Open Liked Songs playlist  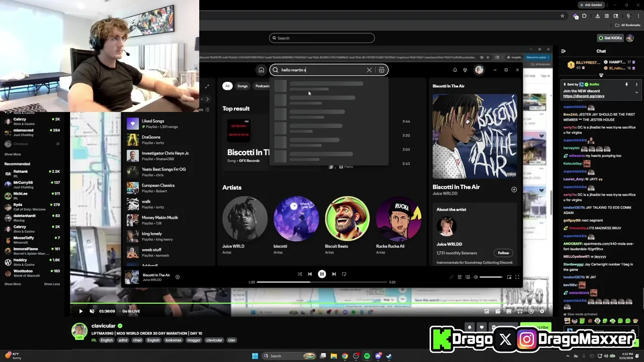tap(168, 124)
